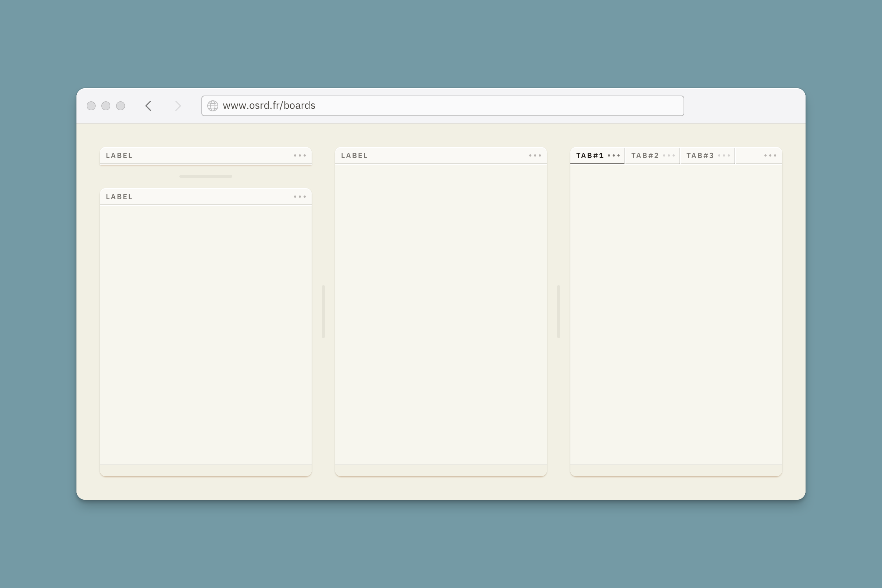Click vertical divider handle between middle and right columns
Image resolution: width=882 pixels, height=588 pixels.
[558, 311]
